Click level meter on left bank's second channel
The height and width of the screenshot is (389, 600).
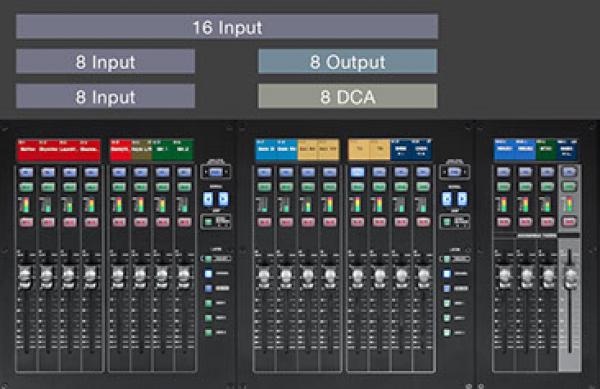(x=46, y=205)
